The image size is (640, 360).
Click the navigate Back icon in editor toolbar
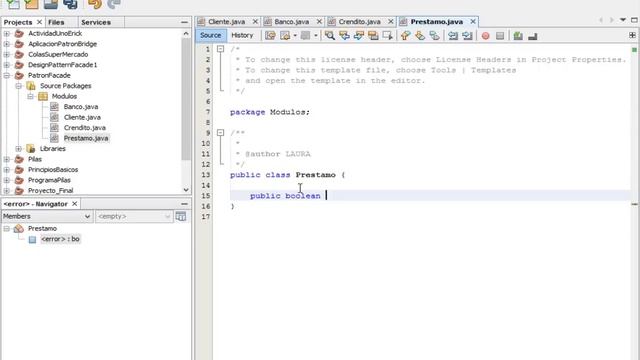click(285, 36)
